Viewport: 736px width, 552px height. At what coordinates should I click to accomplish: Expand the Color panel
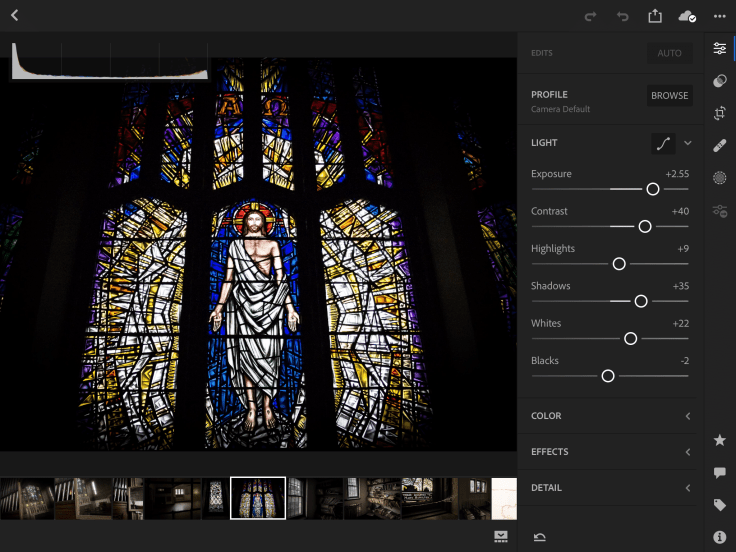point(609,416)
